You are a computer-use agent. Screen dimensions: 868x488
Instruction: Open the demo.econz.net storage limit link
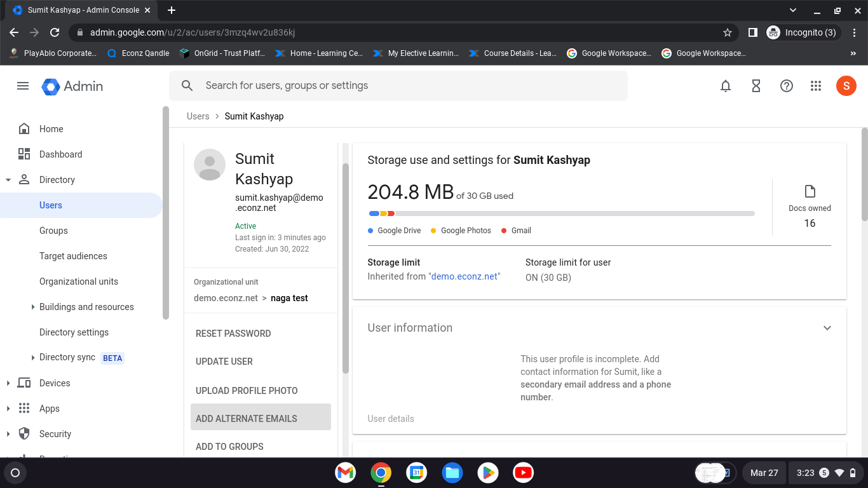click(465, 276)
